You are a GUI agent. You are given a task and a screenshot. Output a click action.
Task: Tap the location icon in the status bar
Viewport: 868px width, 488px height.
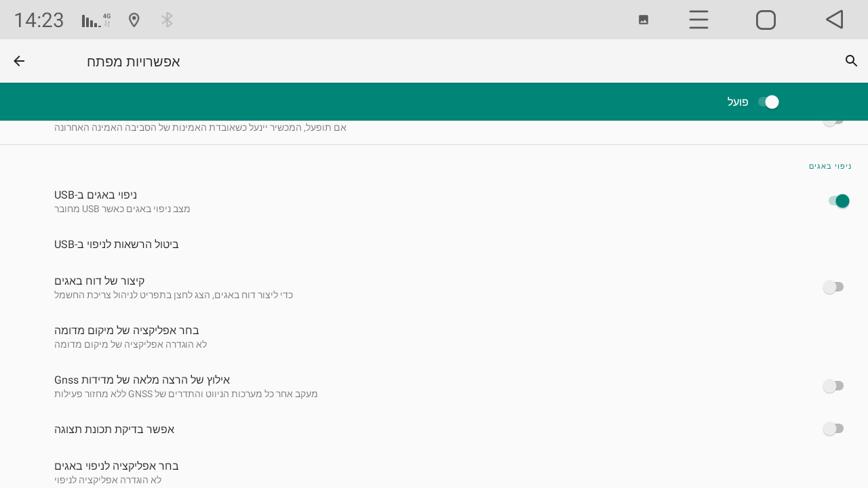pos(134,20)
